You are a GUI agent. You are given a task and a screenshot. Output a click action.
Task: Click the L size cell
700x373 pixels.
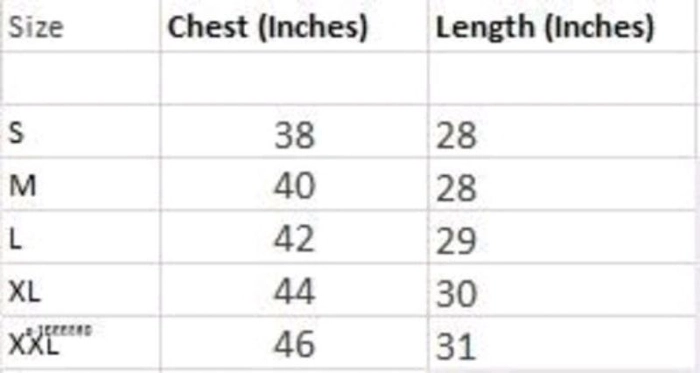click(x=80, y=237)
